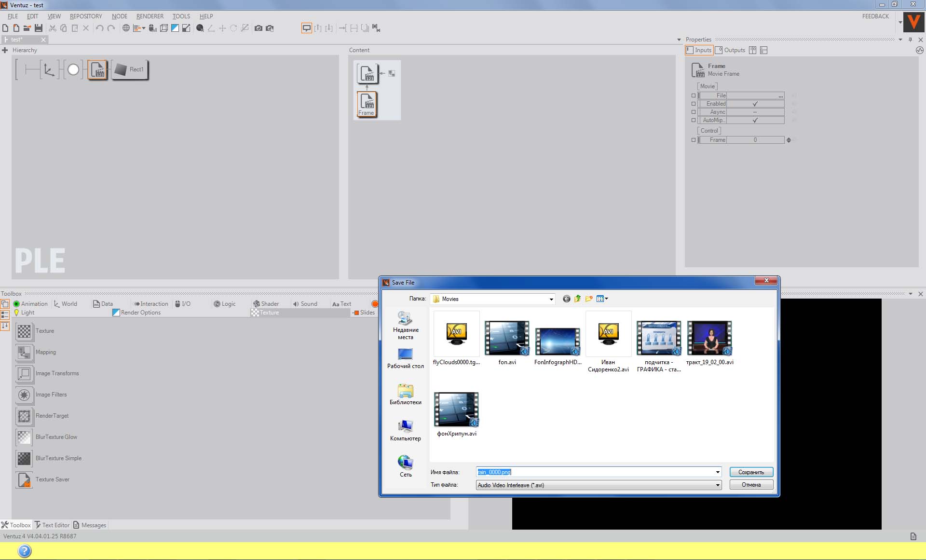Click the snapshot camera toolbar icon

coord(259,28)
